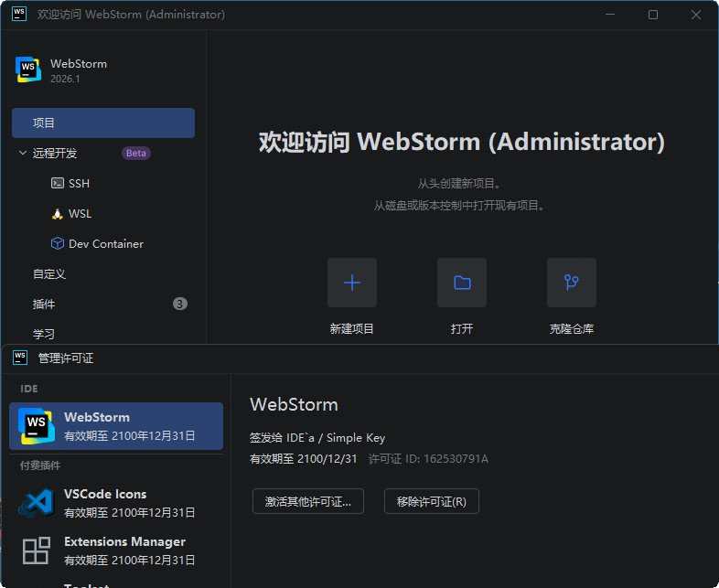The width and height of the screenshot is (719, 588).
Task: Click the WebStorm logo in license list
Action: (37, 426)
